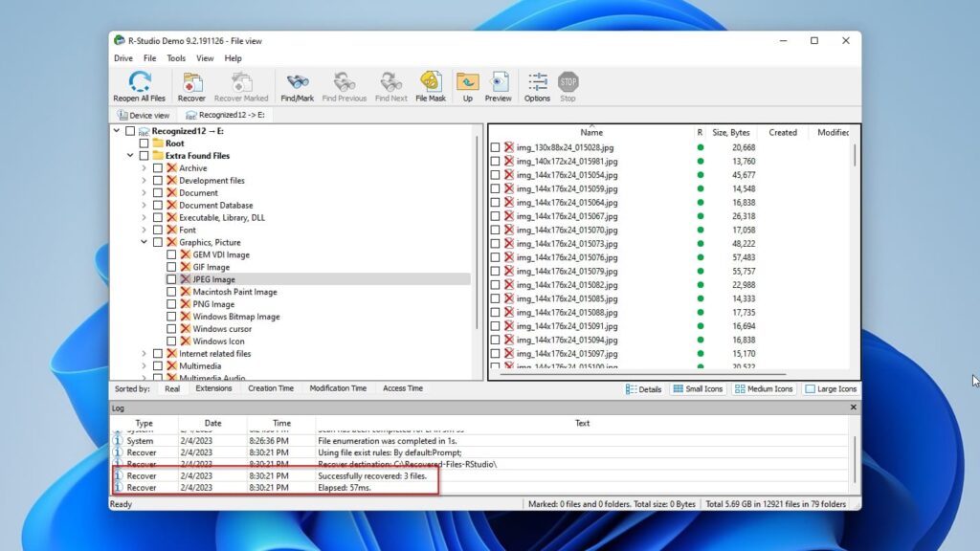Expand the Executable, Library, DLL node
This screenshot has height=551, width=980.
[x=144, y=217]
